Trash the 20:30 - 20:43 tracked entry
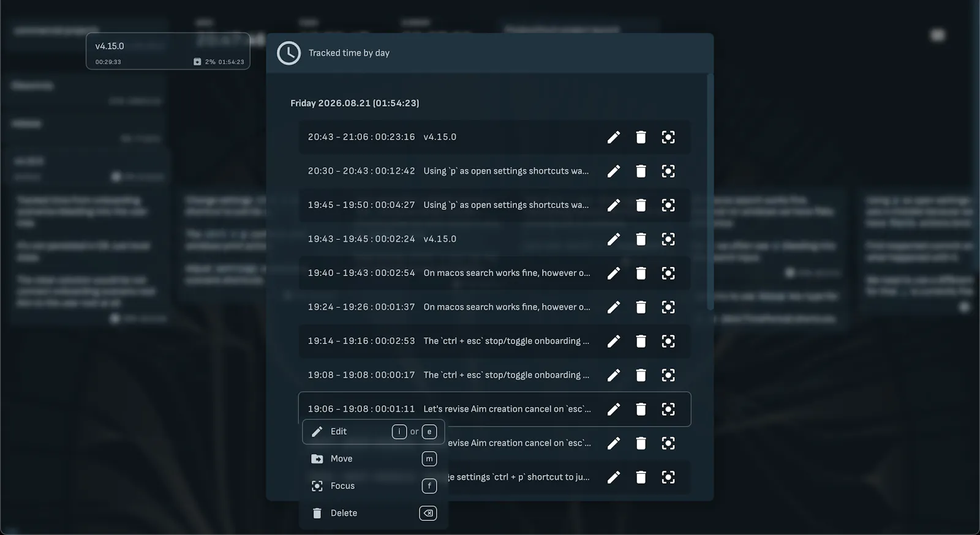 tap(641, 171)
